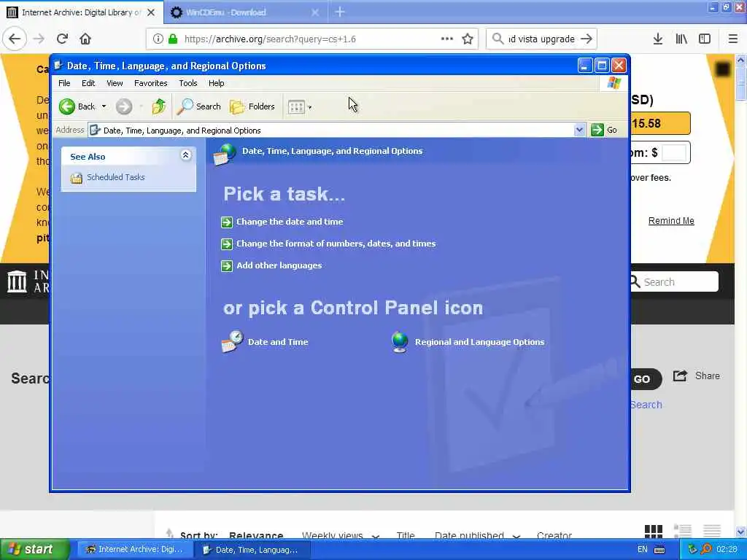Bookmark this page with star icon
Viewport: 747px width, 560px height.
[x=468, y=39]
